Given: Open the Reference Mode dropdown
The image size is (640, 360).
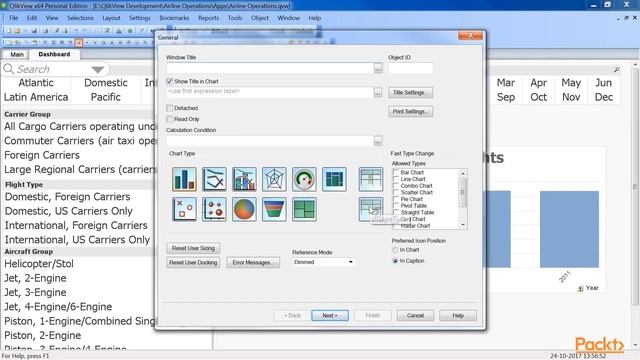Looking at the screenshot, I should (x=323, y=262).
